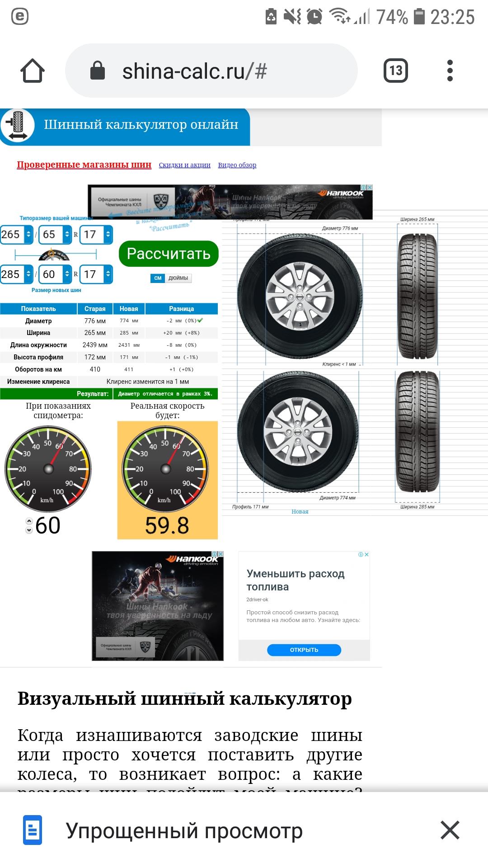This screenshot has height=868, width=488.
Task: Adjust the speedometer speed 60 stepper
Action: pyautogui.click(x=29, y=525)
